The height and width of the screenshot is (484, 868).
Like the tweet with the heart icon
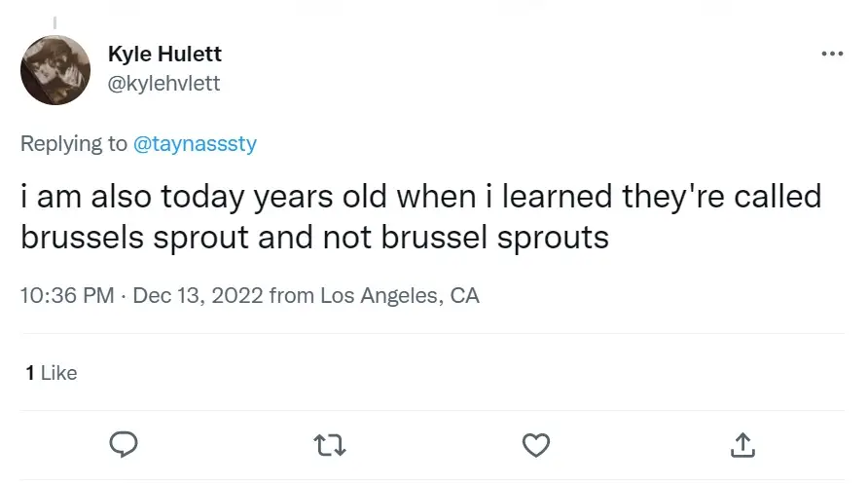pos(536,445)
